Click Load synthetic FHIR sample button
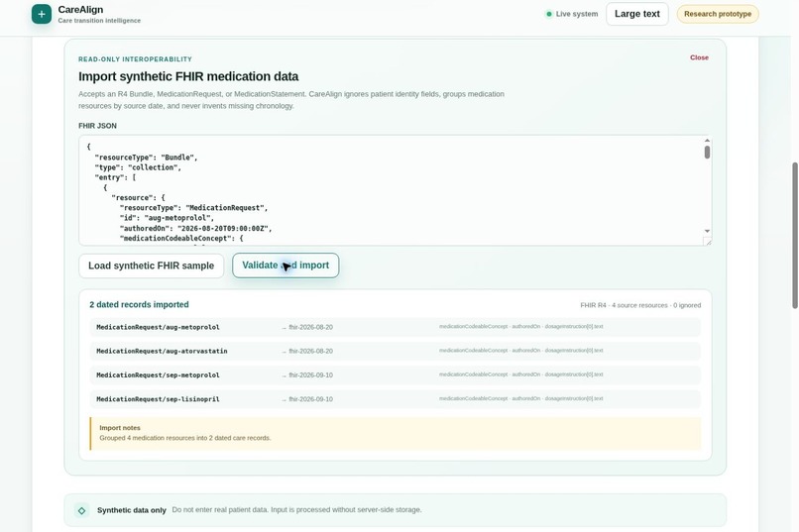Image resolution: width=799 pixels, height=532 pixels. 152,266
